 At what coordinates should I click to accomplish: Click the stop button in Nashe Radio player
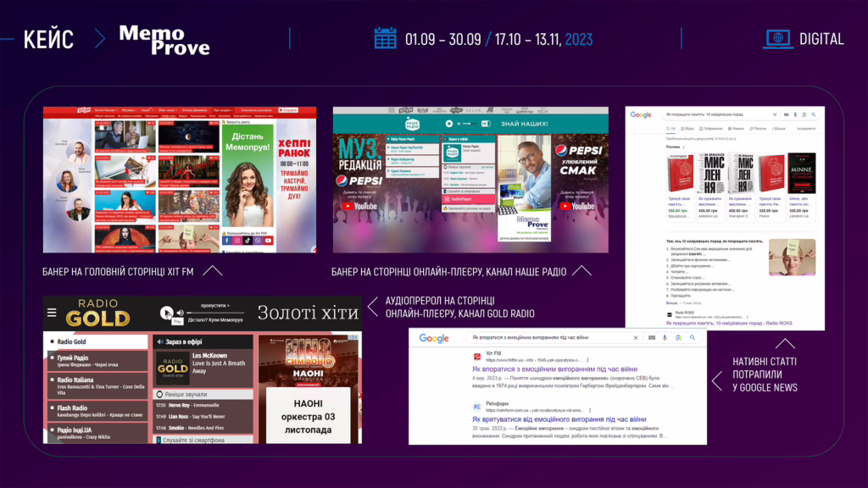click(x=450, y=123)
